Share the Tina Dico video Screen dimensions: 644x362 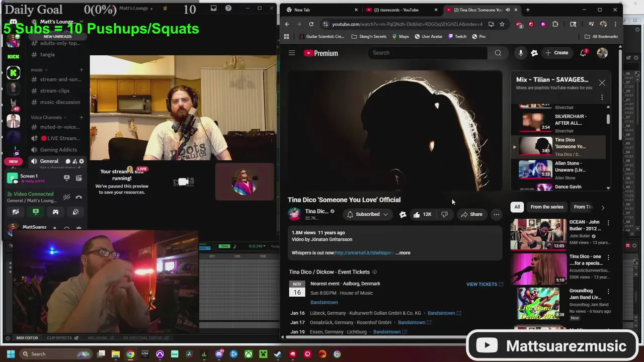(x=471, y=214)
